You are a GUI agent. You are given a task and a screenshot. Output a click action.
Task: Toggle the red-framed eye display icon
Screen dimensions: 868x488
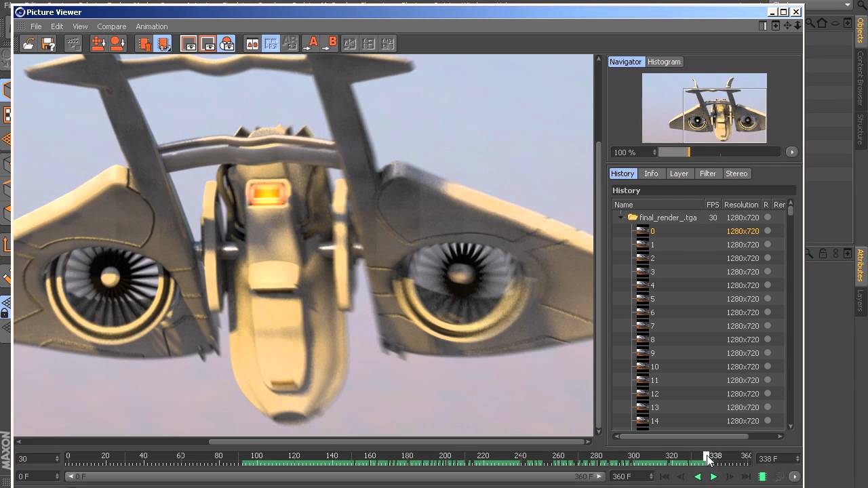coord(208,44)
